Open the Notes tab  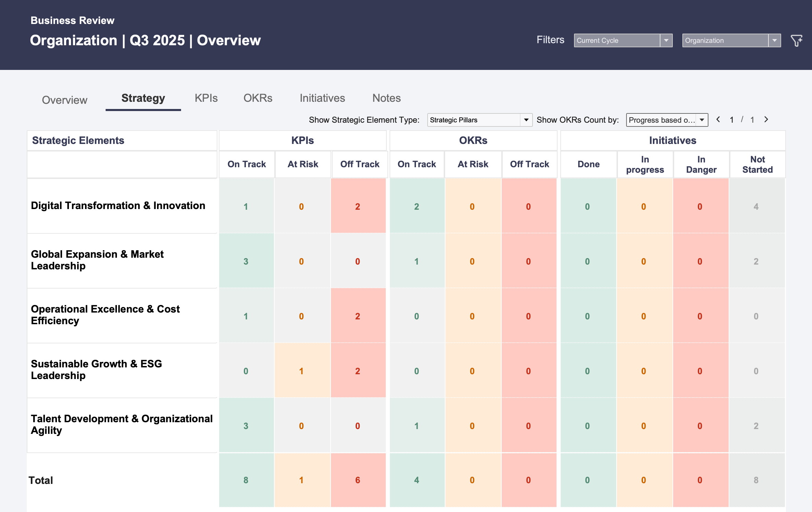(386, 98)
